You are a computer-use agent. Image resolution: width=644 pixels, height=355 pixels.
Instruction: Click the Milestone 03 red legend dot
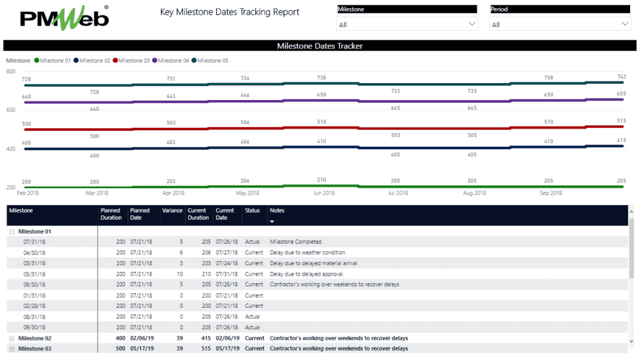point(115,60)
